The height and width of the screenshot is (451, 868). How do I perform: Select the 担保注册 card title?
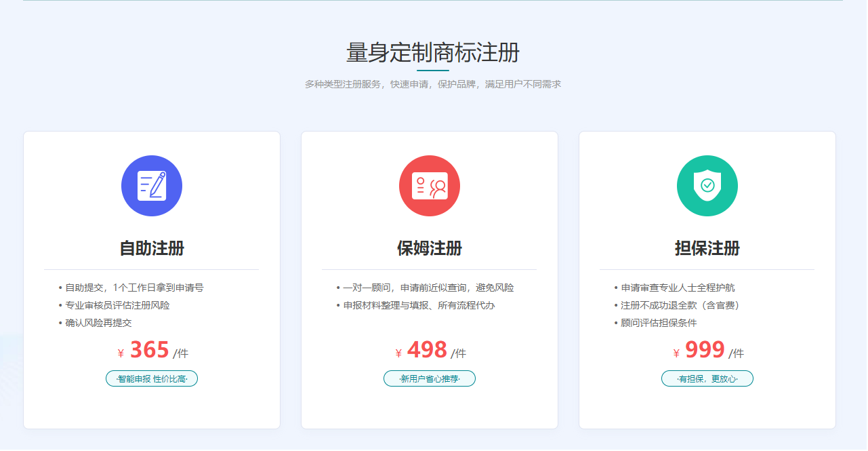pyautogui.click(x=707, y=248)
